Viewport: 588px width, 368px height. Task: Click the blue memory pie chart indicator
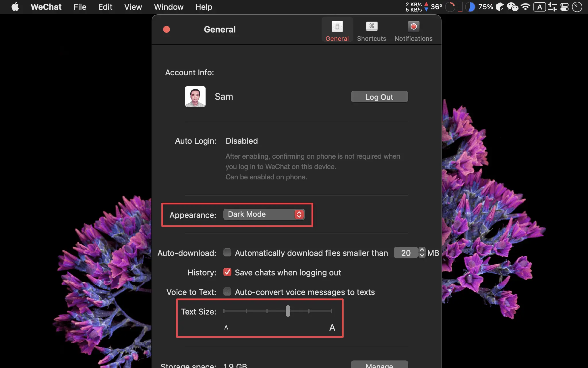click(x=470, y=7)
